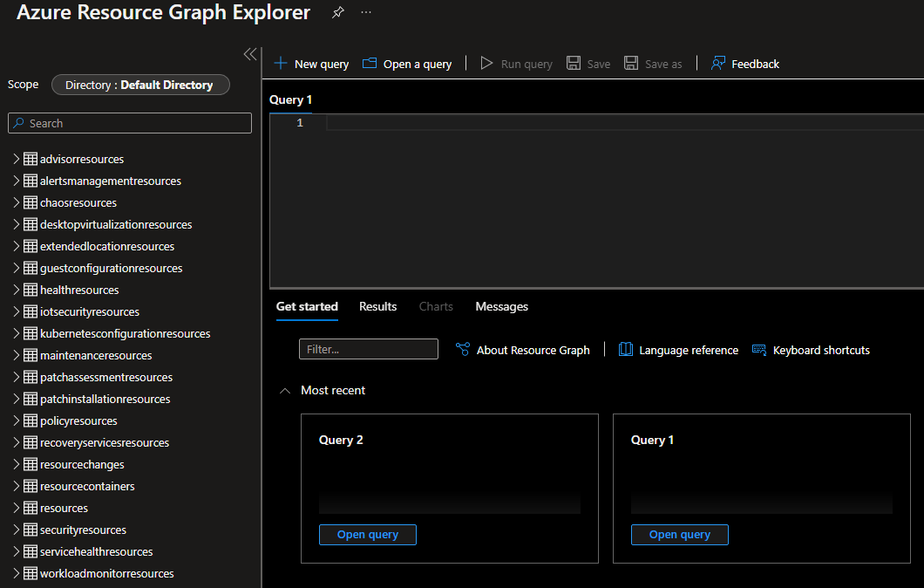This screenshot has width=924, height=588.
Task: Click the search magnifier icon in table search
Action: (19, 123)
